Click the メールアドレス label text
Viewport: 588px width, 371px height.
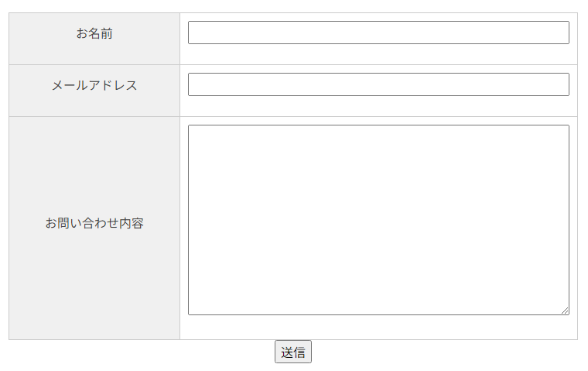coord(94,85)
